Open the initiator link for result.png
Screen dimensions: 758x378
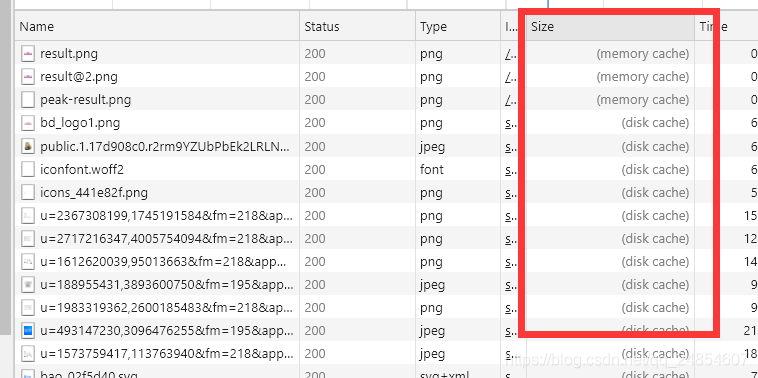[x=510, y=54]
